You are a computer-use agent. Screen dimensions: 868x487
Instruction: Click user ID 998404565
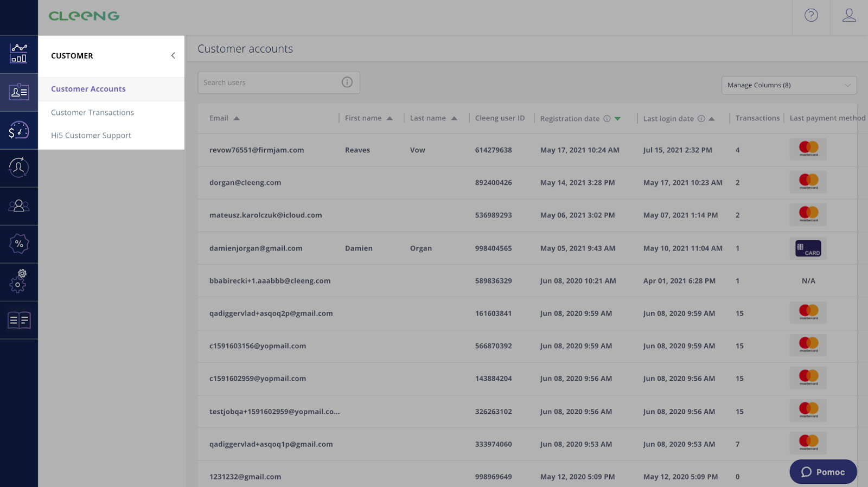pyautogui.click(x=494, y=248)
